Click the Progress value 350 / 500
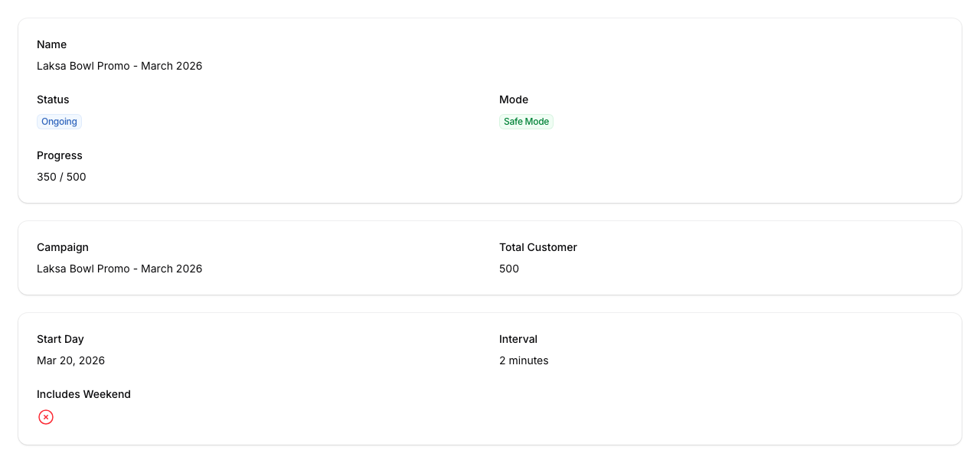 [x=61, y=177]
